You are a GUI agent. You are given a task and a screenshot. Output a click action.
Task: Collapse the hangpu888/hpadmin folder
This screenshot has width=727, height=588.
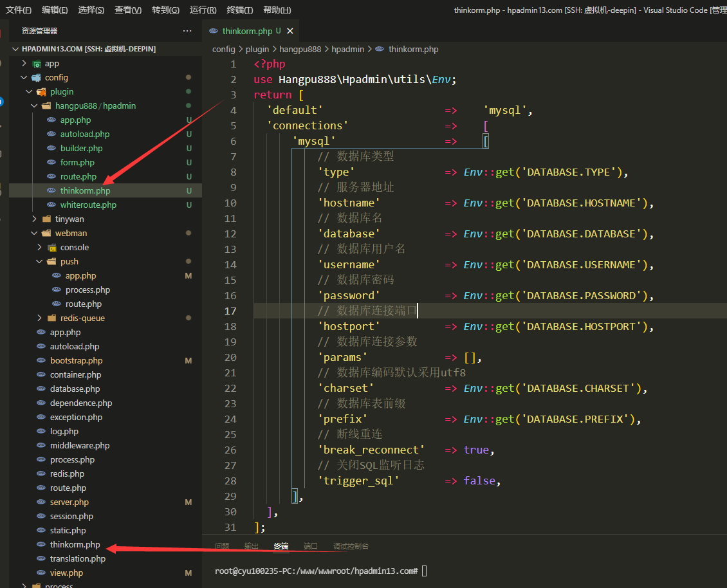point(34,106)
